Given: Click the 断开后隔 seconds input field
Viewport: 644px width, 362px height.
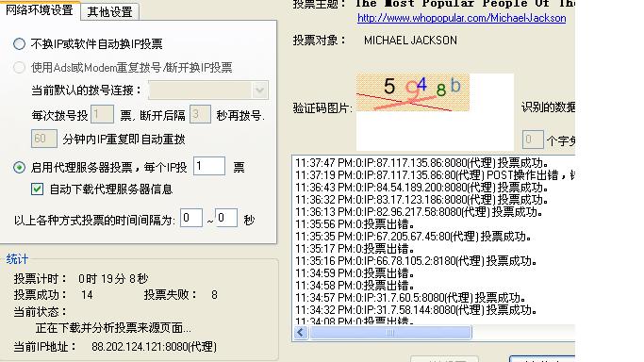Looking at the screenshot, I should tap(200, 114).
